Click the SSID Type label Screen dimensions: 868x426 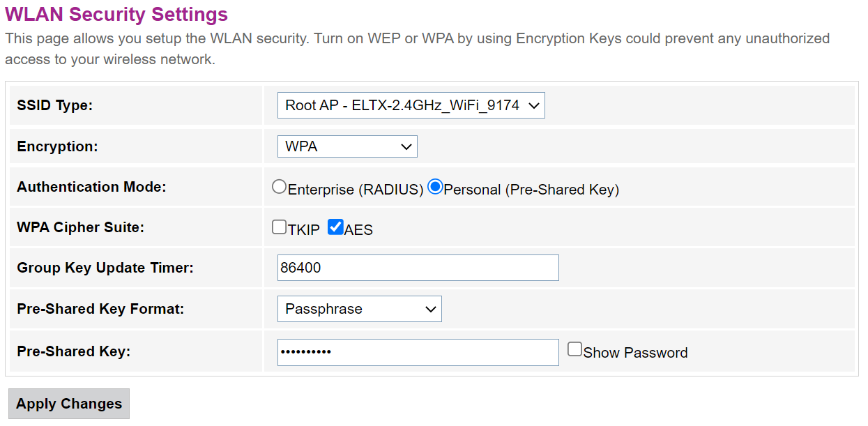(x=54, y=106)
